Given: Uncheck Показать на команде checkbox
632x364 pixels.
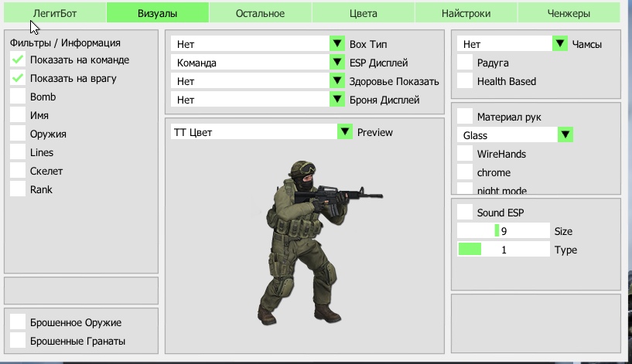Looking at the screenshot, I should pos(18,60).
